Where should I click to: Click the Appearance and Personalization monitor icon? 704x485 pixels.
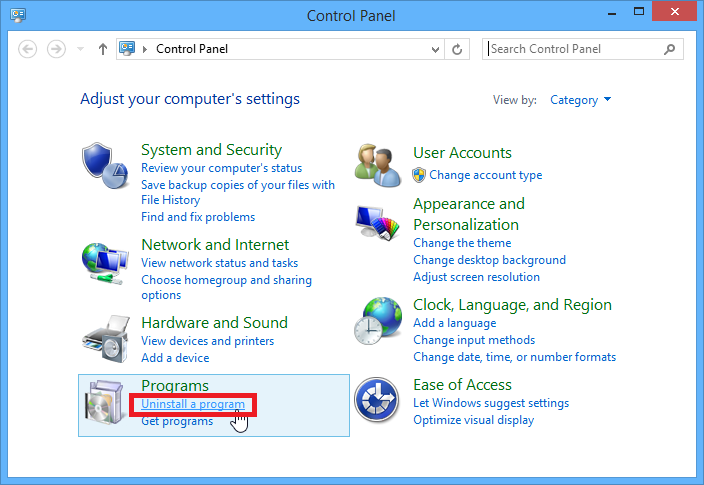click(x=377, y=223)
